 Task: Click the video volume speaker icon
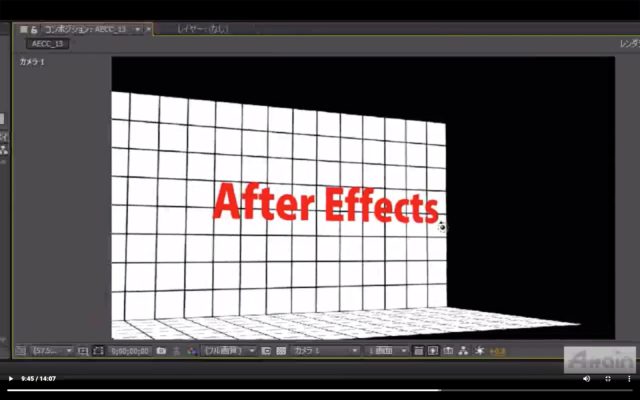(587, 379)
